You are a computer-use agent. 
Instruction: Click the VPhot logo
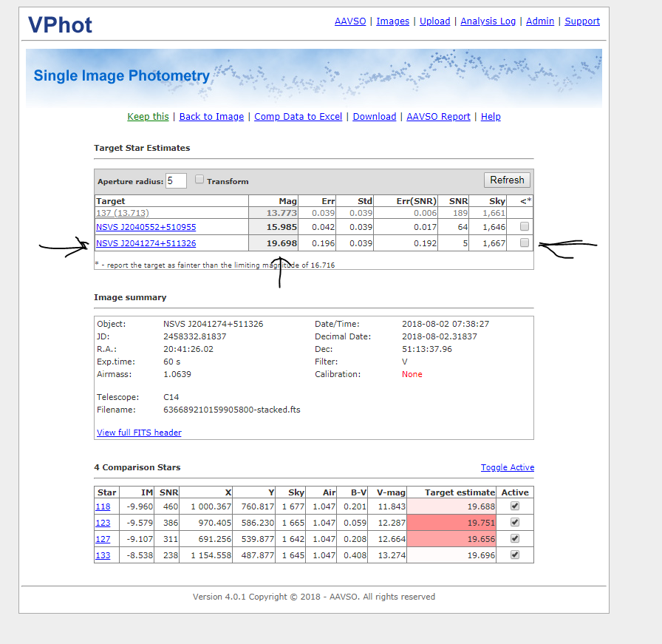coord(60,24)
